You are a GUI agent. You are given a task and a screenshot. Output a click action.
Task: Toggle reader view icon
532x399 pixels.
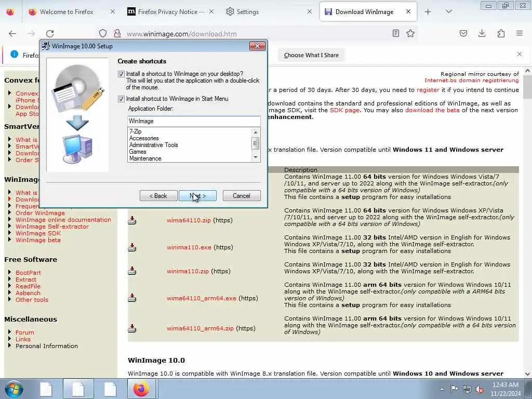[395, 33]
